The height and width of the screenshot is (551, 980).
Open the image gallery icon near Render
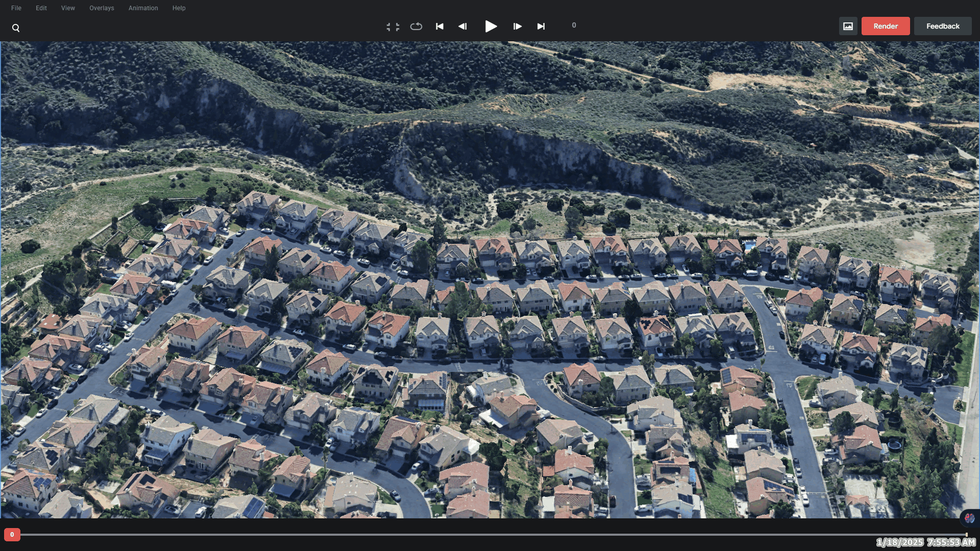(x=849, y=26)
